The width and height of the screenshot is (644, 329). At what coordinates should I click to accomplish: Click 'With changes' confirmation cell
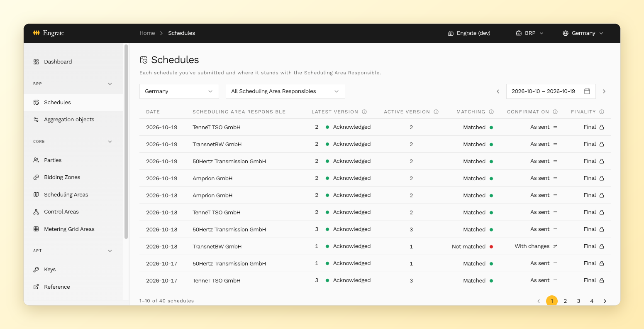[536, 246]
